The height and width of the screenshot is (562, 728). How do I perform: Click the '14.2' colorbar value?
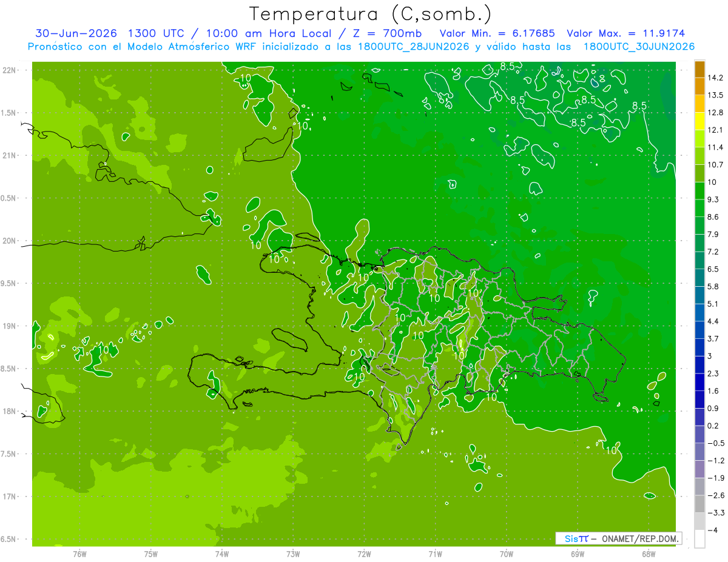[715, 78]
